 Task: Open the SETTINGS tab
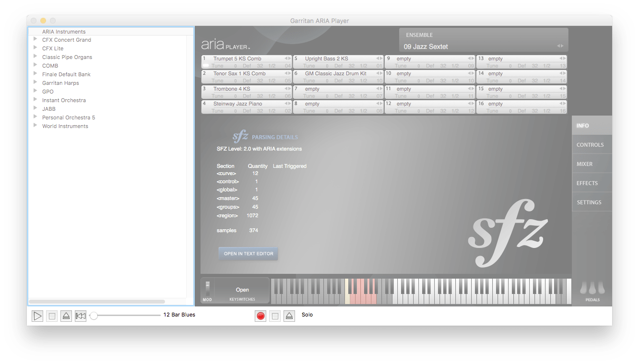point(592,202)
